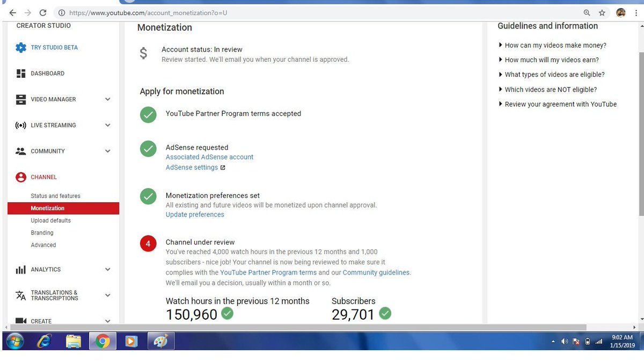The image size is (644, 362).
Task: Expand 'How can my videos make money?'
Action: 552,46
